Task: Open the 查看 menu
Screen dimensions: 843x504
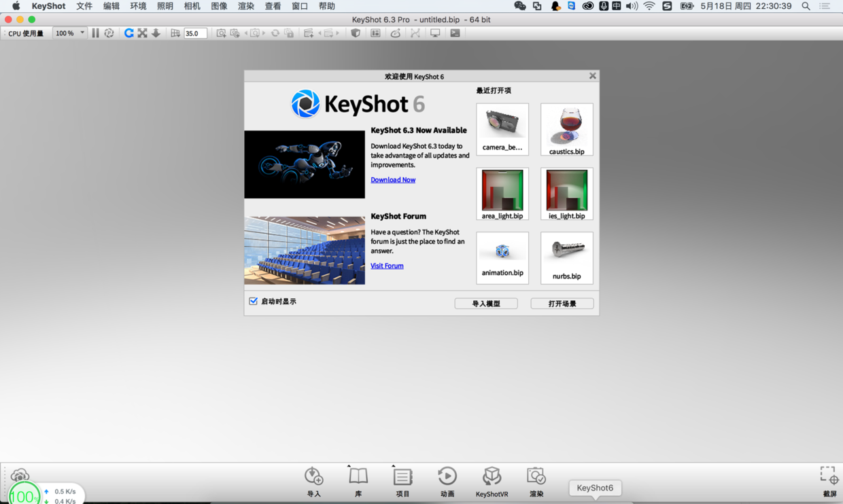Action: click(273, 6)
